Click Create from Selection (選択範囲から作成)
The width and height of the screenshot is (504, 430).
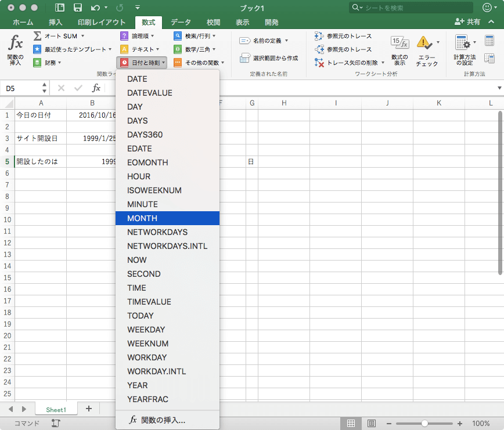coord(269,58)
